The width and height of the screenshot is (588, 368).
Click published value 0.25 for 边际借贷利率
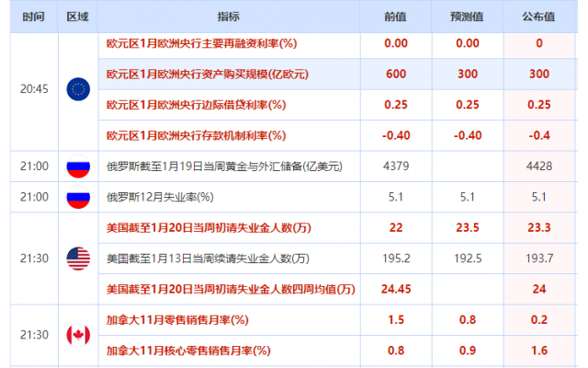(539, 105)
